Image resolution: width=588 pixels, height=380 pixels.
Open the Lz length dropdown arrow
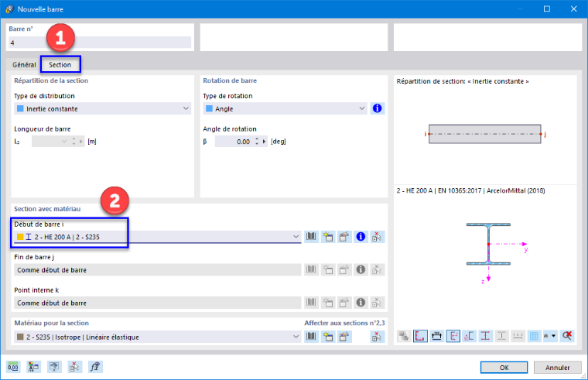(64, 142)
